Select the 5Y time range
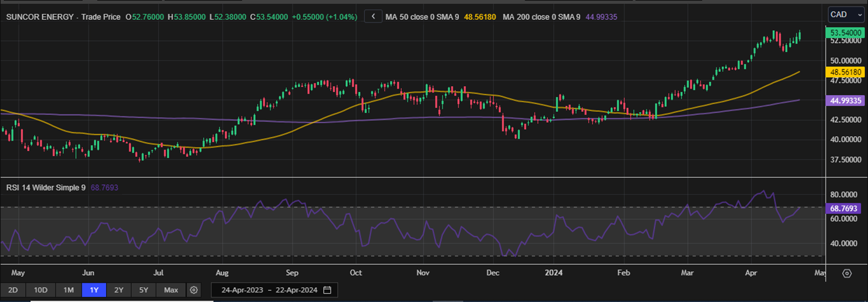The height and width of the screenshot is (302, 868). click(x=144, y=290)
